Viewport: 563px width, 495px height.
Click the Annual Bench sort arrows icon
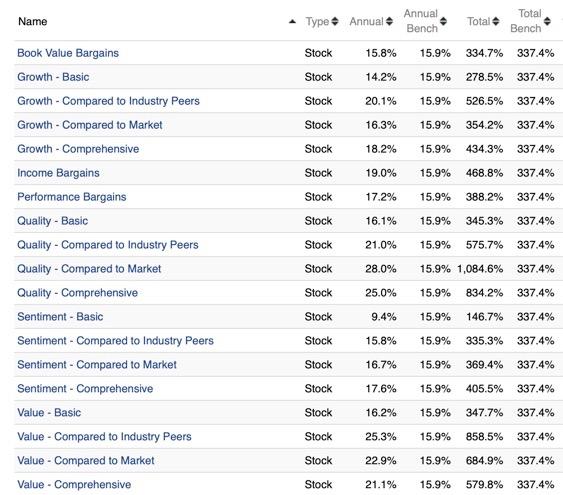[x=443, y=22]
